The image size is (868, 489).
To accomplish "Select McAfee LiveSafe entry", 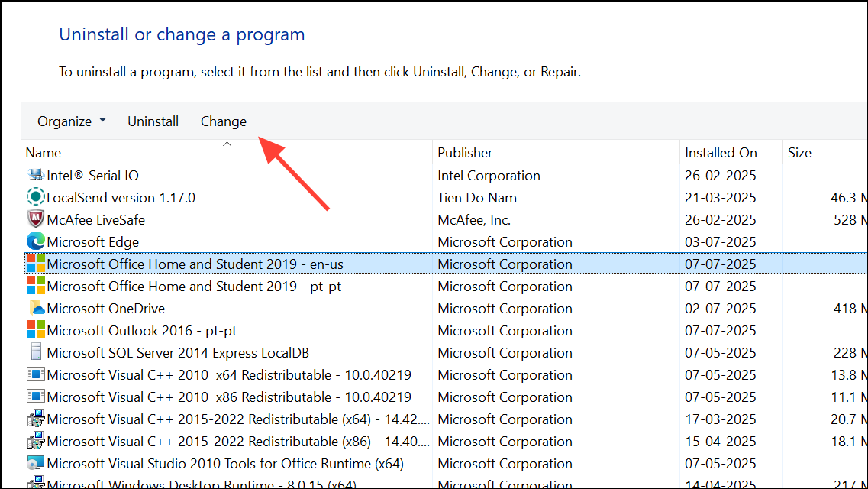I will tap(95, 220).
